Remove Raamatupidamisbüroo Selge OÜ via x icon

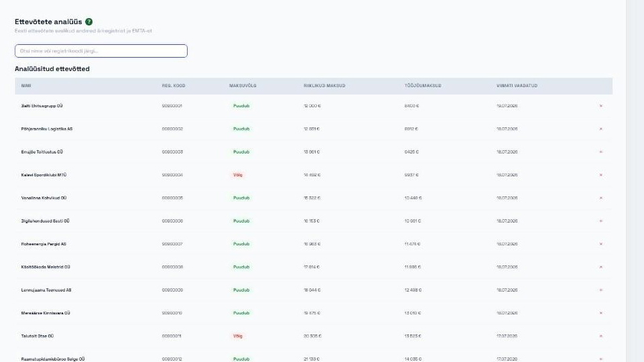[601, 359]
